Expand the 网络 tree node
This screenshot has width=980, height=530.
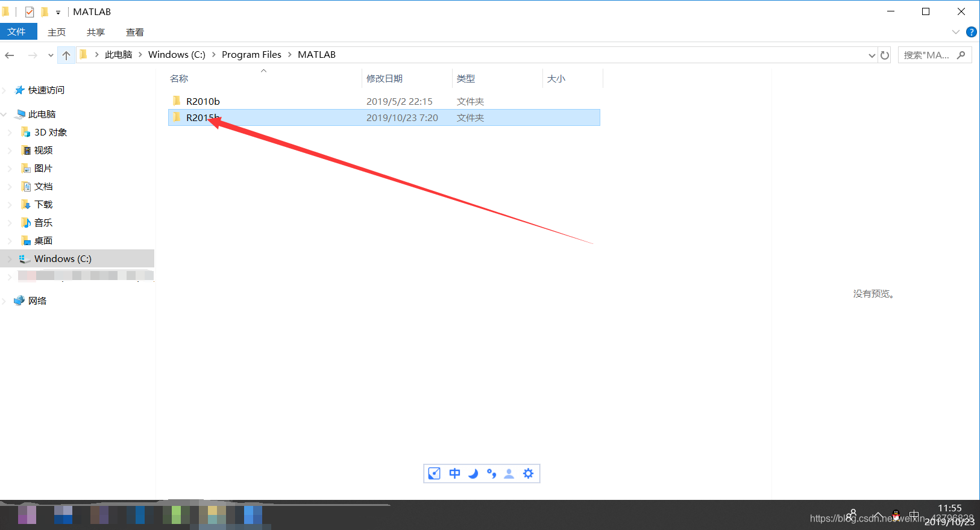(x=4, y=301)
